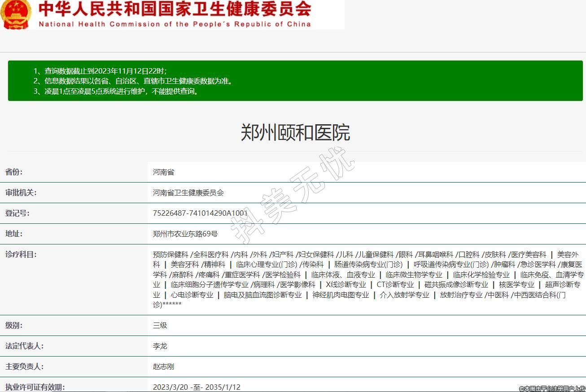Select legal representative name 李龙
Screen dimensions: 586x392
click(x=160, y=346)
